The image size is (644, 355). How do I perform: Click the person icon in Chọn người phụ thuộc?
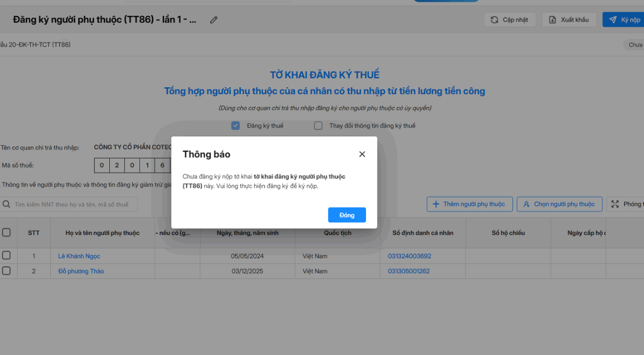526,204
